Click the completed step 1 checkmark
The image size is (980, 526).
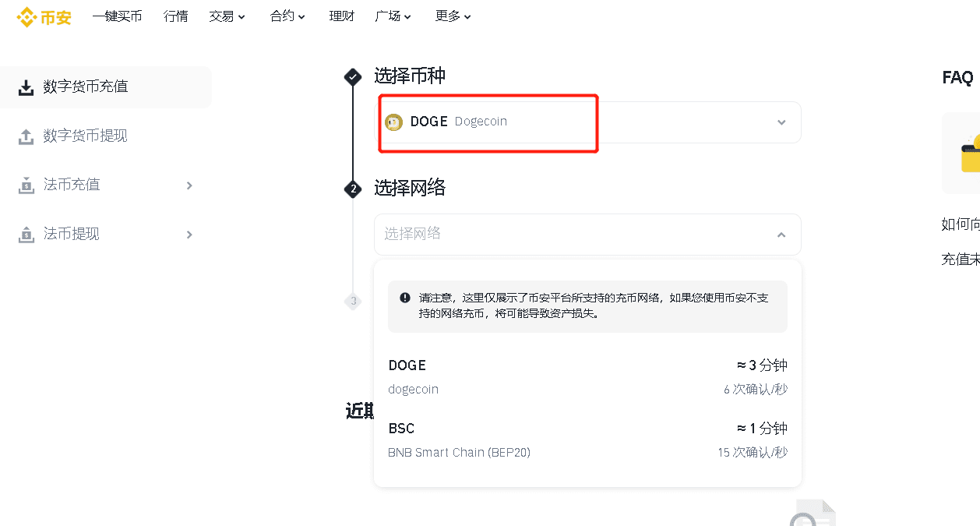353,77
